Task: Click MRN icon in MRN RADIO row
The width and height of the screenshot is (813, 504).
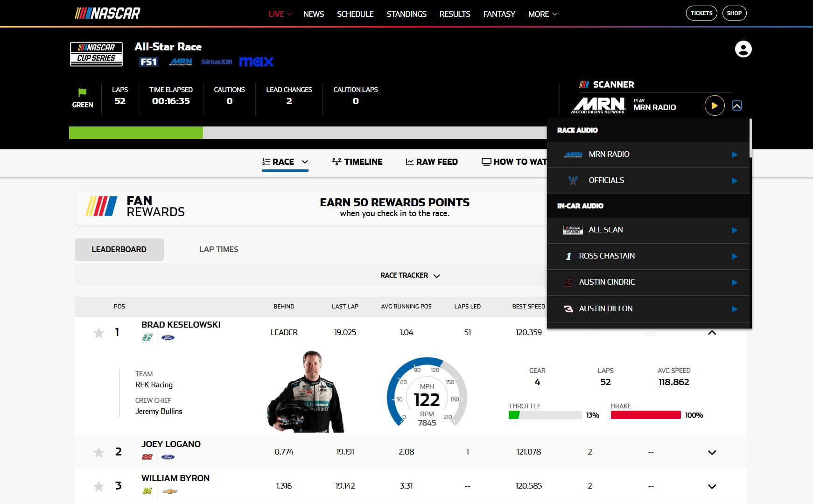Action: 573,154
